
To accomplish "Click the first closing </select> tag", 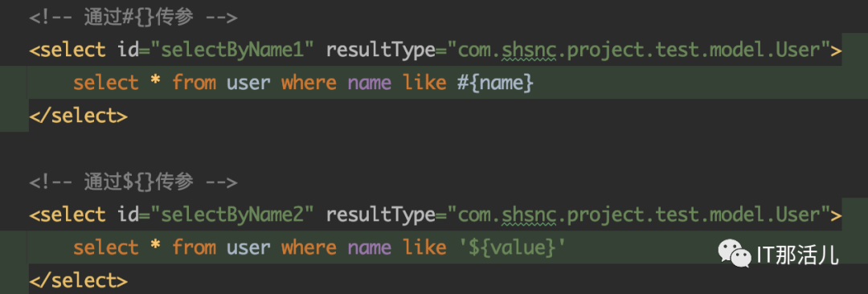I will tap(78, 116).
